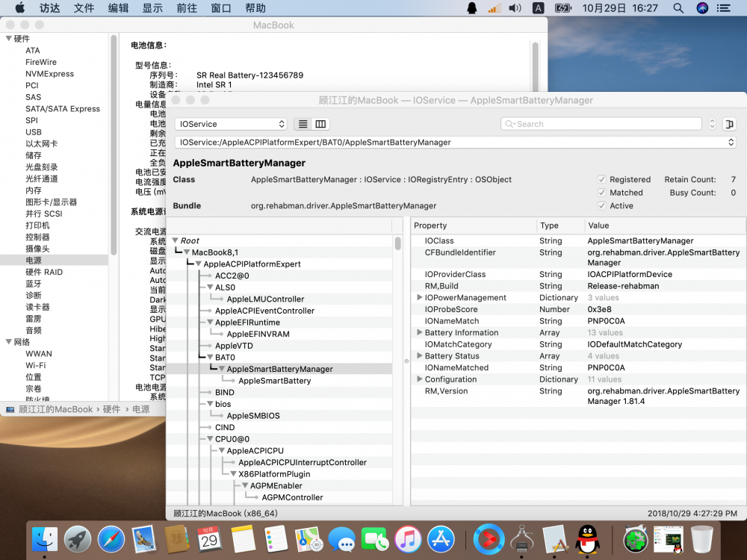Screen dimensions: 747x560
Task: Expand the Configuration dictionary
Action: click(419, 379)
